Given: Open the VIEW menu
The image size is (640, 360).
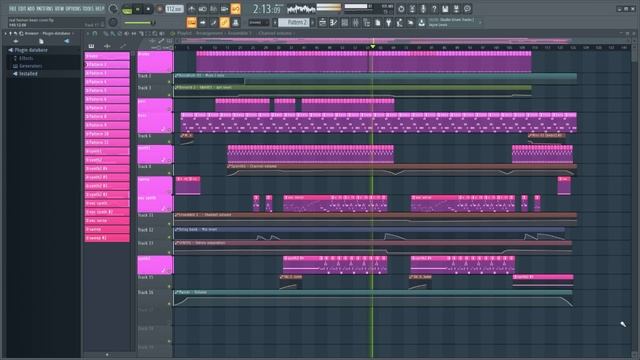Looking at the screenshot, I should [x=60, y=8].
